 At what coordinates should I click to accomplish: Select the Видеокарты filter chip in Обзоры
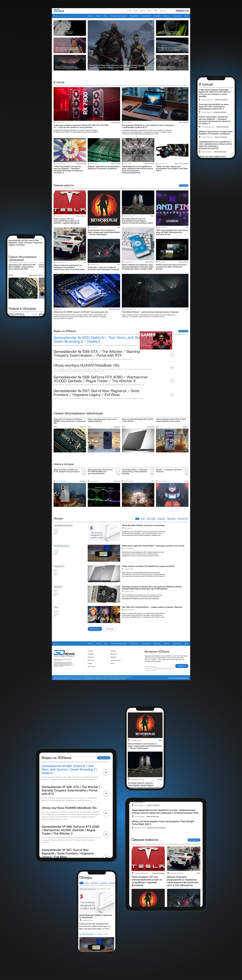(x=172, y=519)
